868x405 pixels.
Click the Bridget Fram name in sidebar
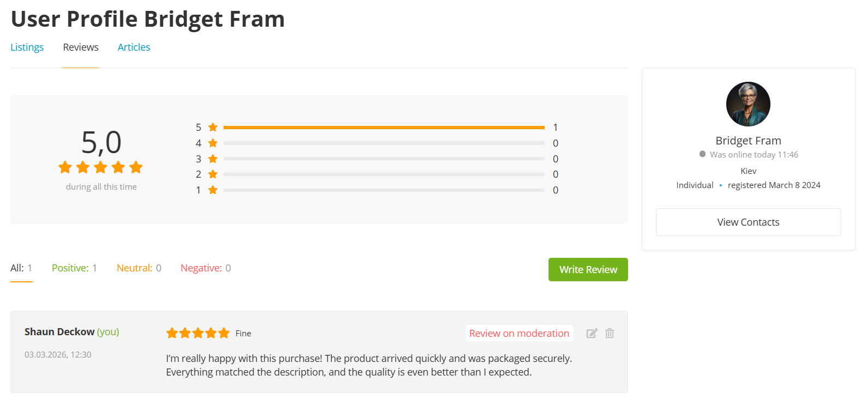coord(748,141)
